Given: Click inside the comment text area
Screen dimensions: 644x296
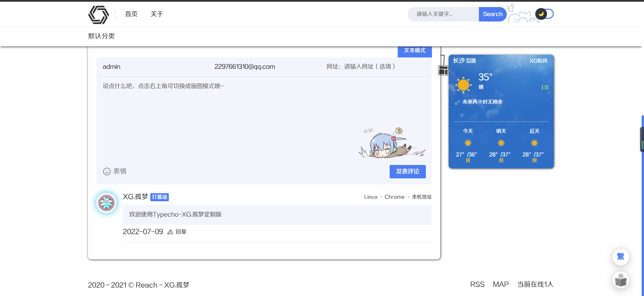Looking at the screenshot, I should pyautogui.click(x=264, y=119).
